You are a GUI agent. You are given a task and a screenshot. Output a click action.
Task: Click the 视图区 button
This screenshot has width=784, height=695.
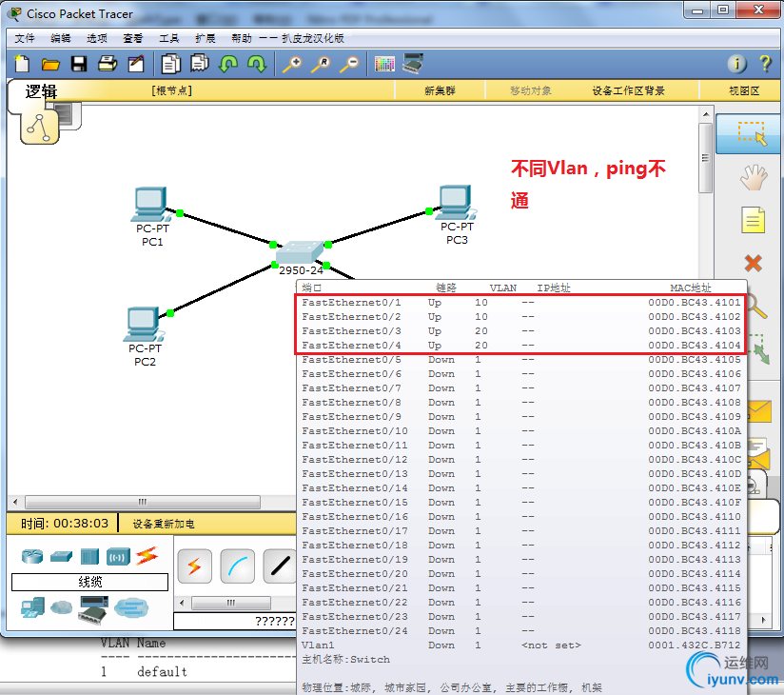744,90
